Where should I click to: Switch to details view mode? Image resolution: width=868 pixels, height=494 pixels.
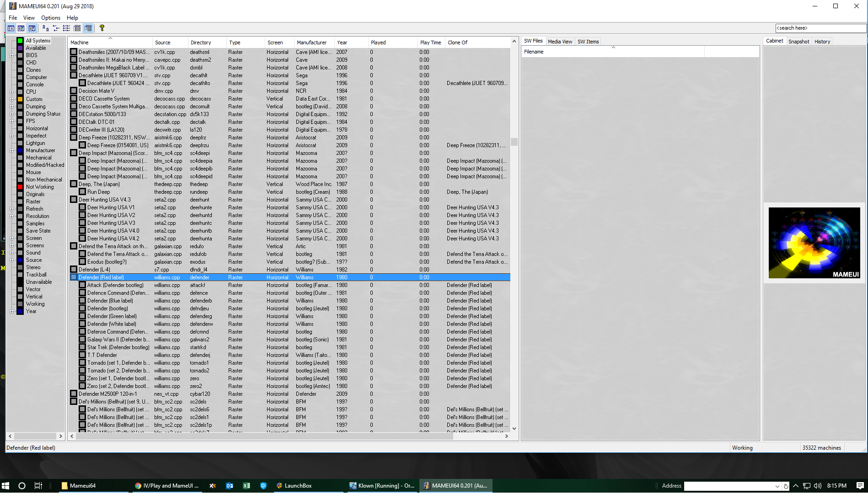click(77, 28)
